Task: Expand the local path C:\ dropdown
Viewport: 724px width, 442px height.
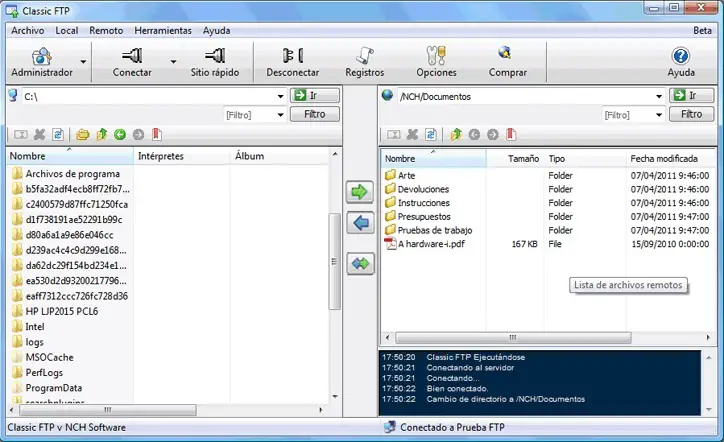Action: 279,96
